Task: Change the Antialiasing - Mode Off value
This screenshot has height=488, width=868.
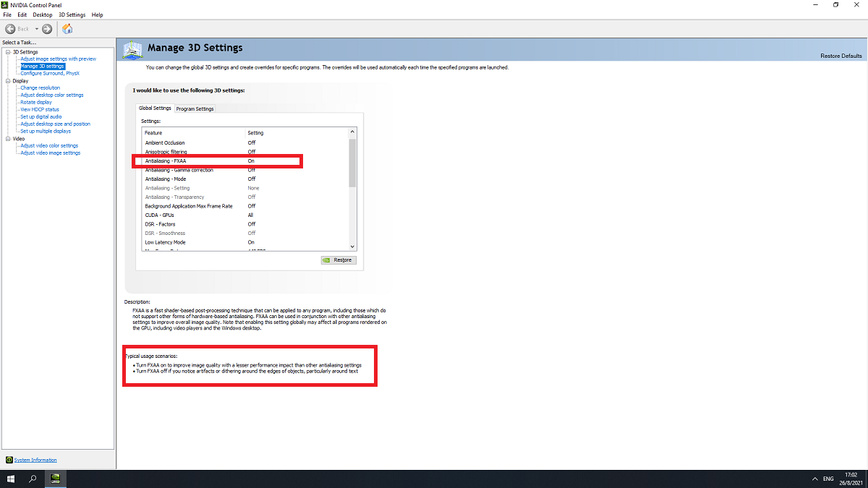Action: [252, 179]
